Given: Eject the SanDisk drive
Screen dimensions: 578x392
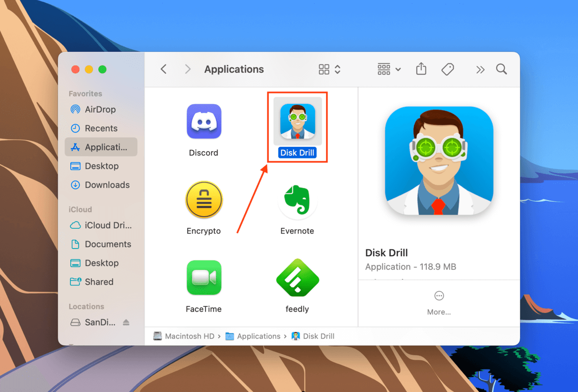Looking at the screenshot, I should point(126,322).
